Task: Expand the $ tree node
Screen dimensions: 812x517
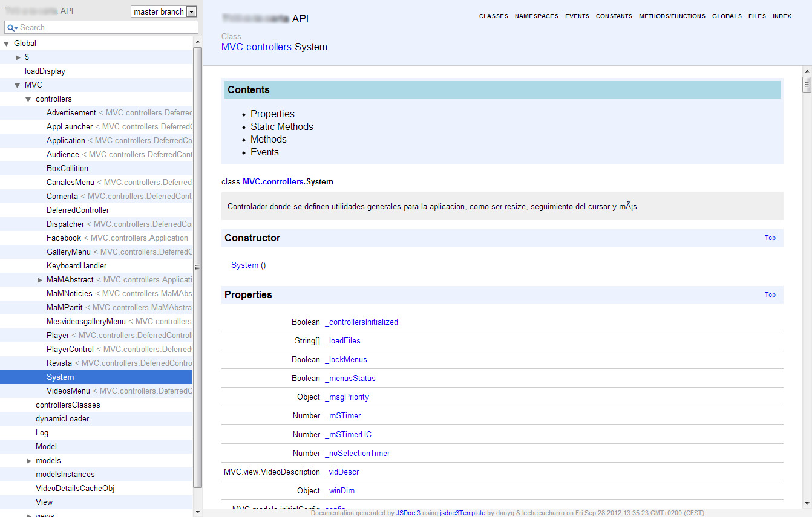Action: tap(18, 57)
